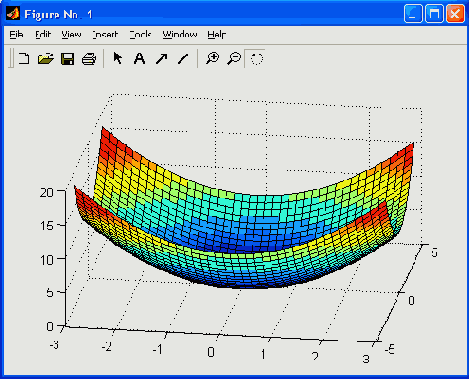Click the MATLAB logo in the title bar
Image resolution: width=469 pixels, height=379 pixels.
click(x=13, y=14)
